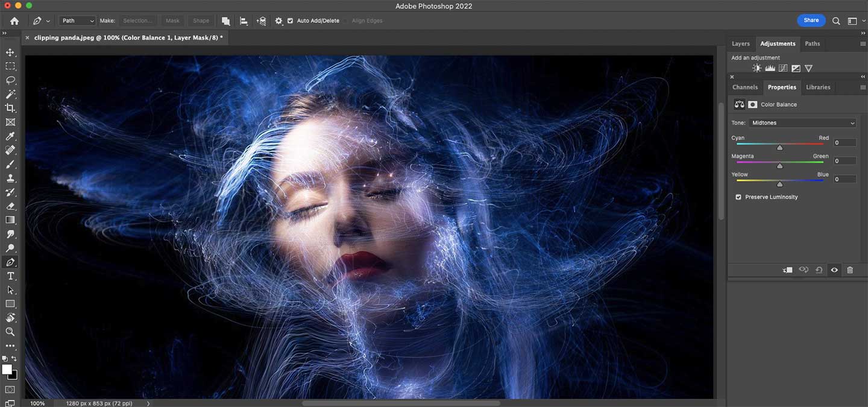The width and height of the screenshot is (868, 407).
Task: Select the Spot Healing Brush tool
Action: point(10,150)
